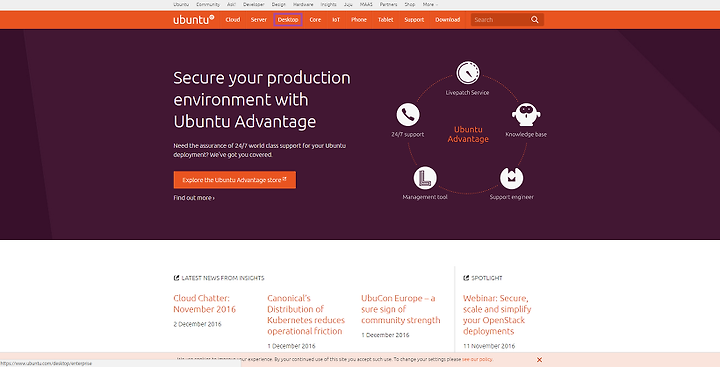This screenshot has height=367, width=720.
Task: Click the Support engineer label
Action: 512,197
